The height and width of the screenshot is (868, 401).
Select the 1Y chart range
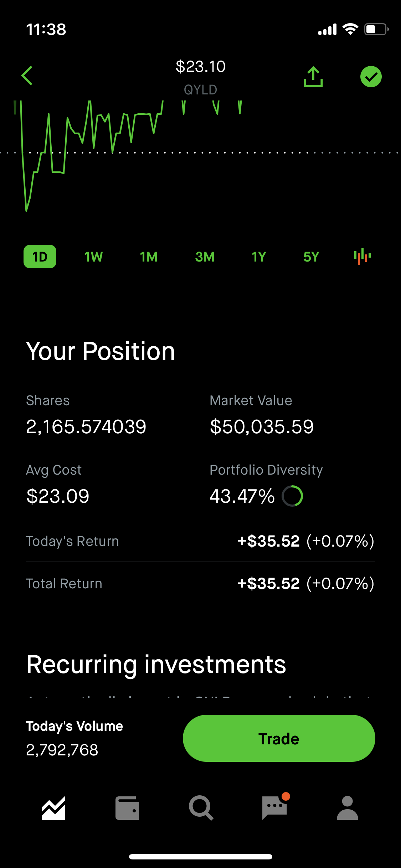[259, 257]
